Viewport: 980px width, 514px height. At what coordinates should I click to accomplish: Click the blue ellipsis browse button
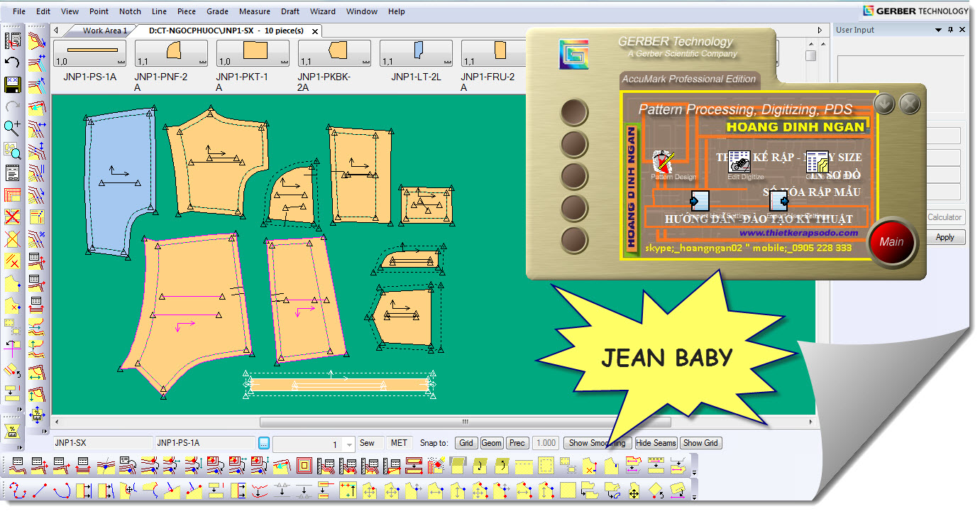coord(264,443)
